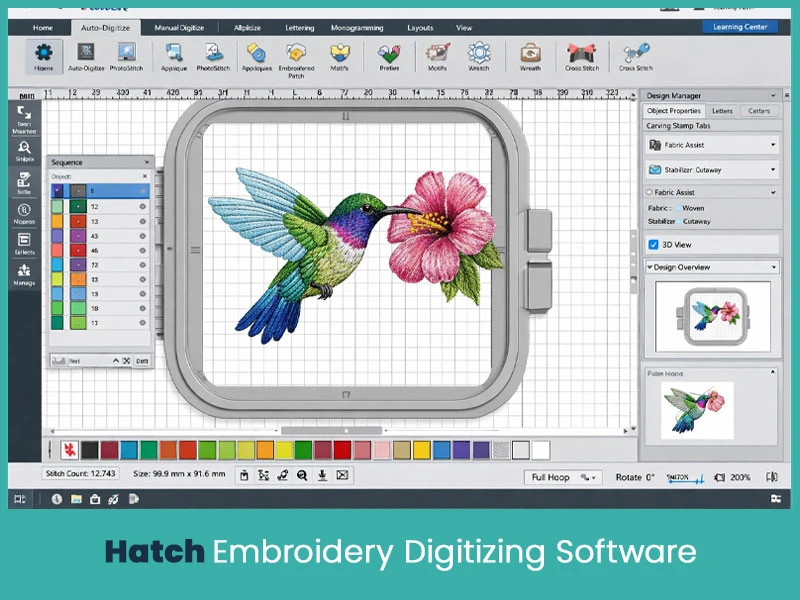Collapse the Fabric Assist section chevron
Viewport: 800px width, 600px height.
(x=773, y=192)
